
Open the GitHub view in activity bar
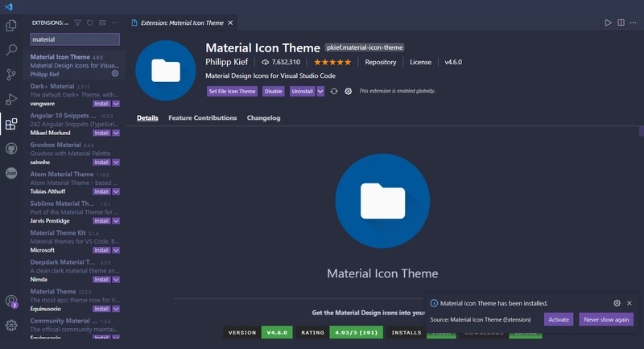click(x=11, y=149)
